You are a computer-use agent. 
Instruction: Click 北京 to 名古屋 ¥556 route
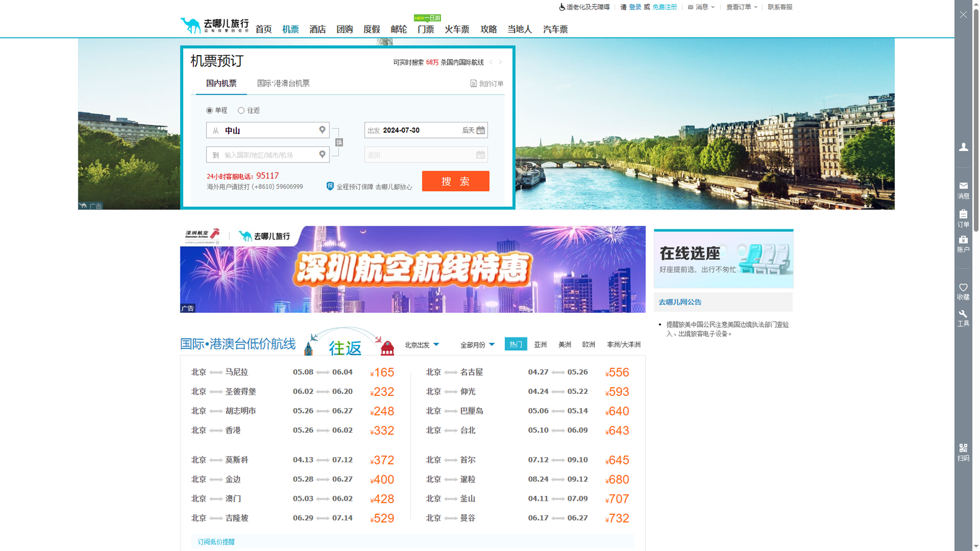527,372
